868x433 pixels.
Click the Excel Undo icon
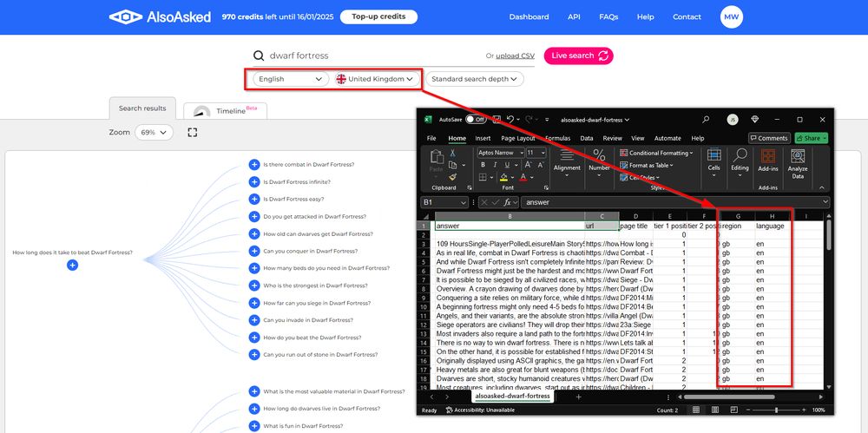pos(510,119)
